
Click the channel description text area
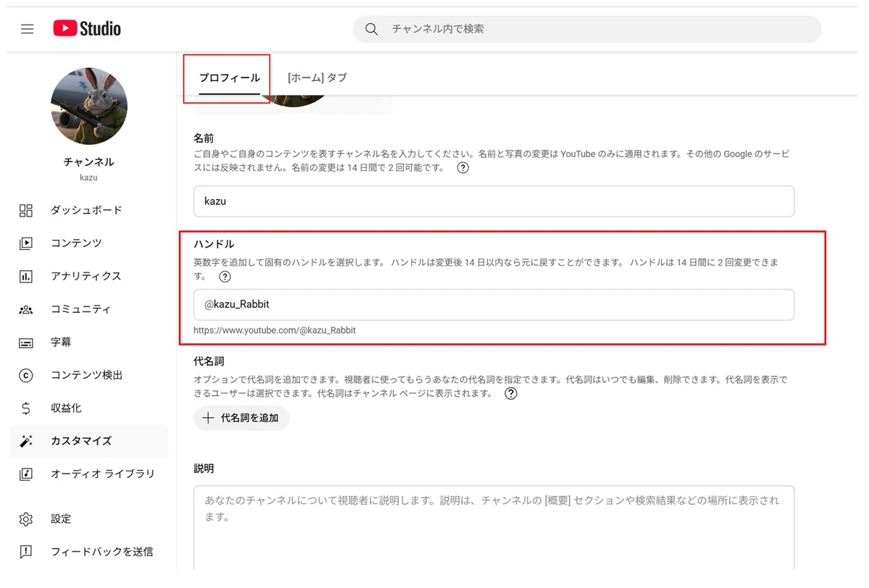[x=494, y=527]
